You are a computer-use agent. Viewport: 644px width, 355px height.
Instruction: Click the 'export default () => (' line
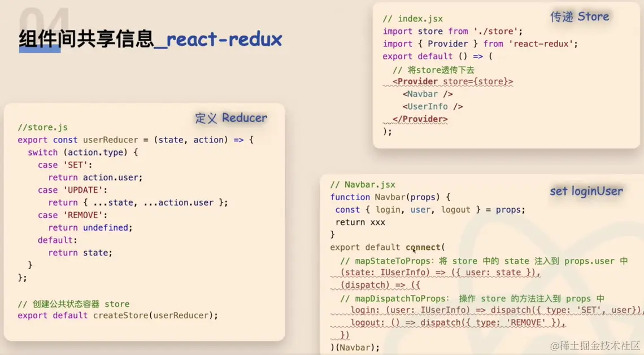click(437, 57)
